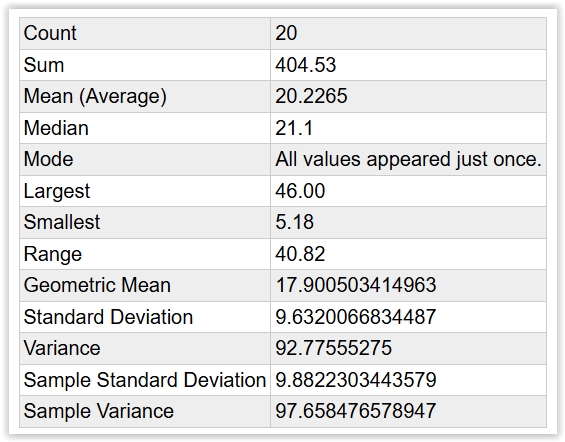
Task: Click the Sum label cell
Action: tap(145, 65)
